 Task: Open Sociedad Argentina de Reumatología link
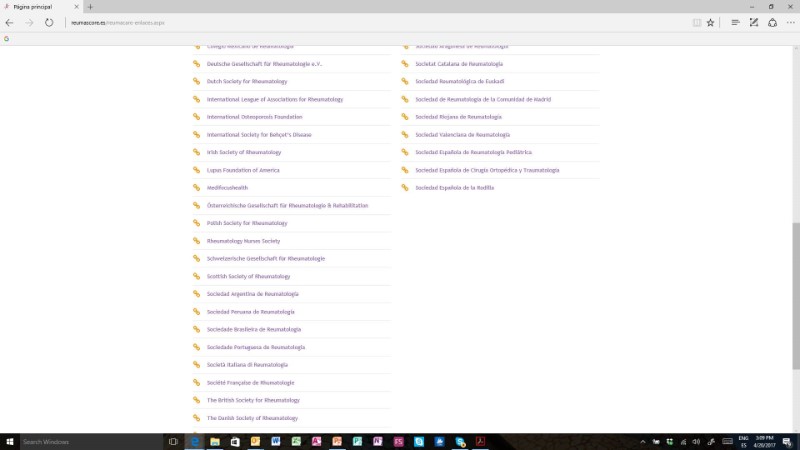(x=253, y=294)
